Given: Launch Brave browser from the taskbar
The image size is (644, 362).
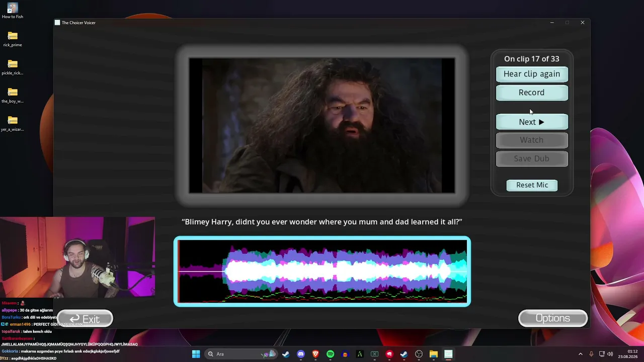Looking at the screenshot, I should point(315,354).
